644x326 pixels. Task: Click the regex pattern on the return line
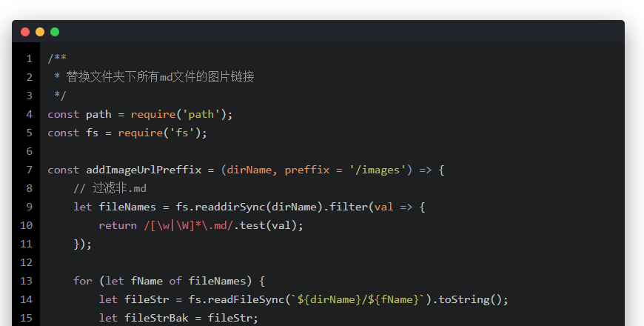click(189, 225)
